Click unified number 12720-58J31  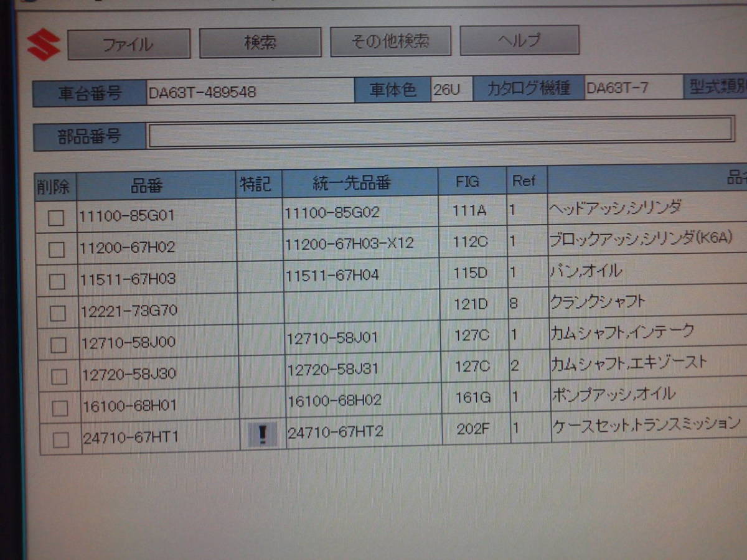[x=334, y=369]
